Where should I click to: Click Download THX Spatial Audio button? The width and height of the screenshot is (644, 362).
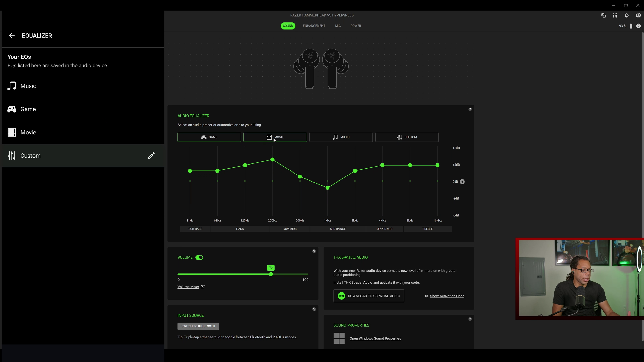coord(369,296)
